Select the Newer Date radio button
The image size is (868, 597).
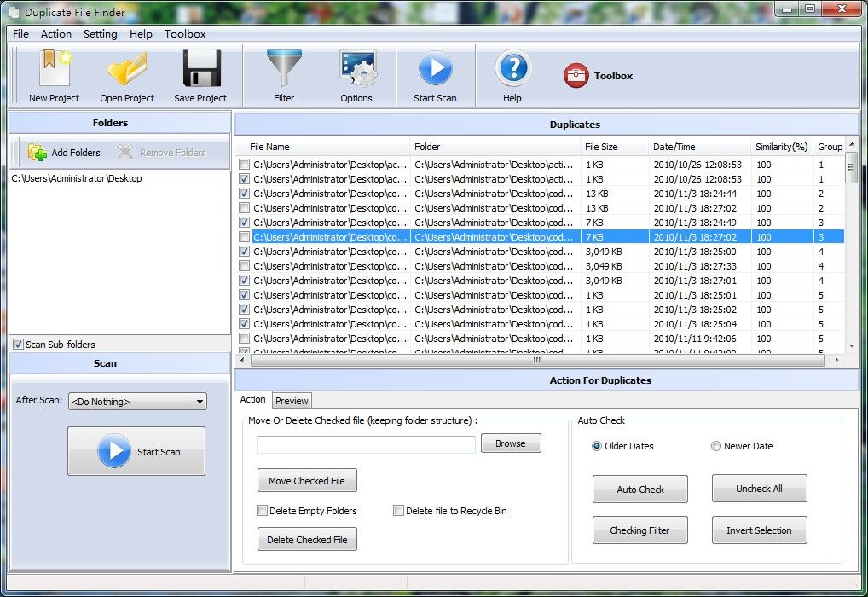coord(715,446)
